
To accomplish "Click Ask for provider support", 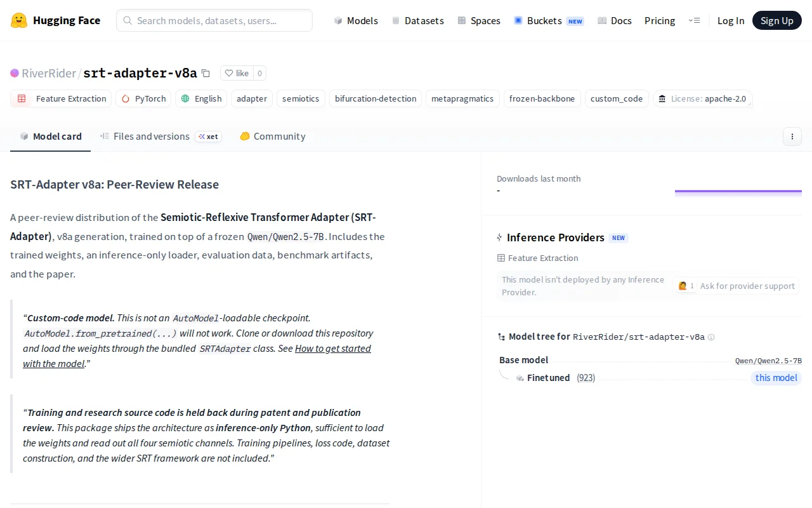I will pos(736,286).
